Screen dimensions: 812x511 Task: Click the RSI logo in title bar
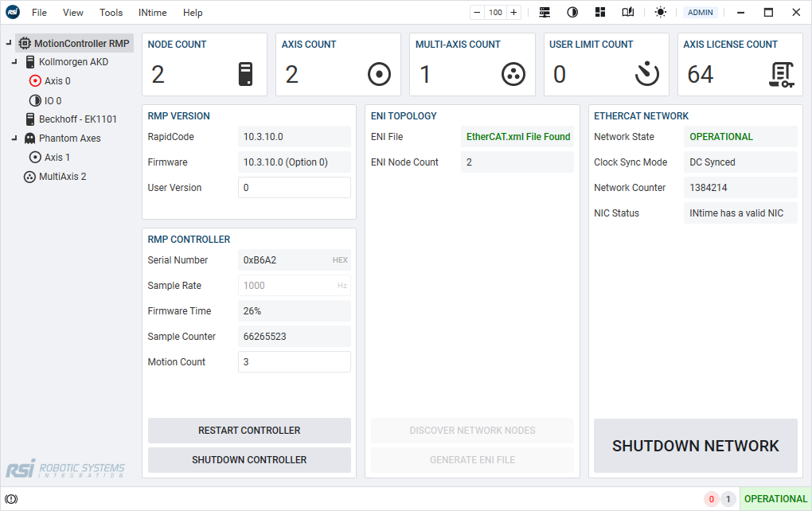point(13,13)
